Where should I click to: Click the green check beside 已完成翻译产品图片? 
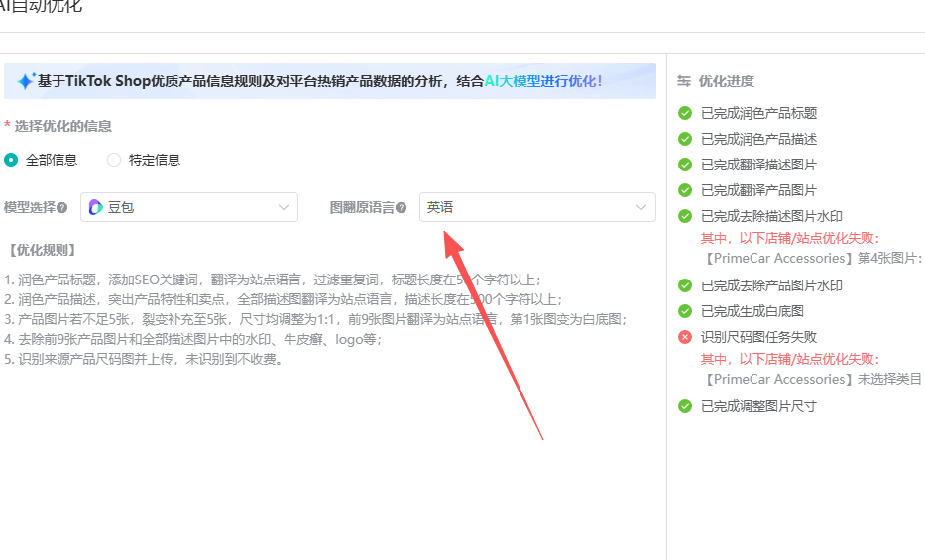(x=685, y=190)
